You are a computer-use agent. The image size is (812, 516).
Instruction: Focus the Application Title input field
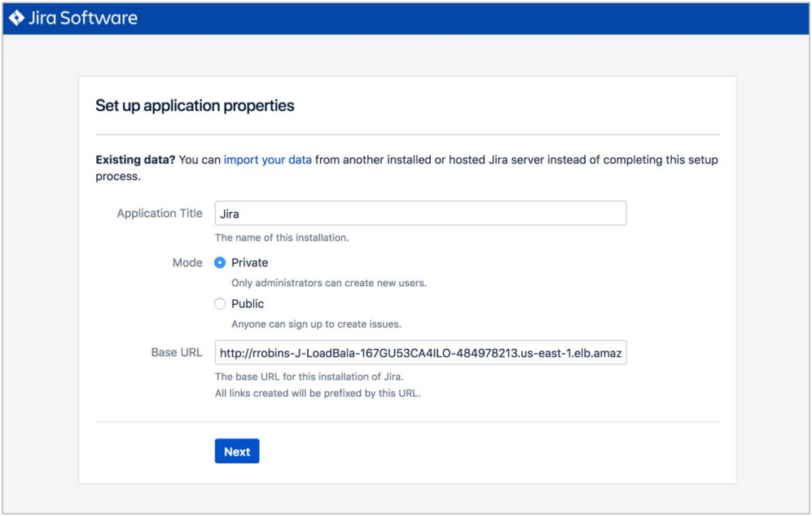[420, 214]
